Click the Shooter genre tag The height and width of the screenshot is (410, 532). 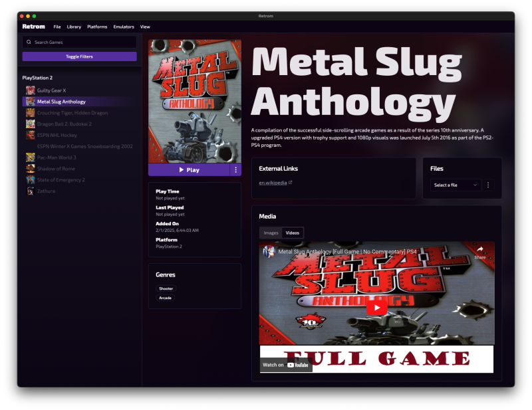[x=166, y=288]
